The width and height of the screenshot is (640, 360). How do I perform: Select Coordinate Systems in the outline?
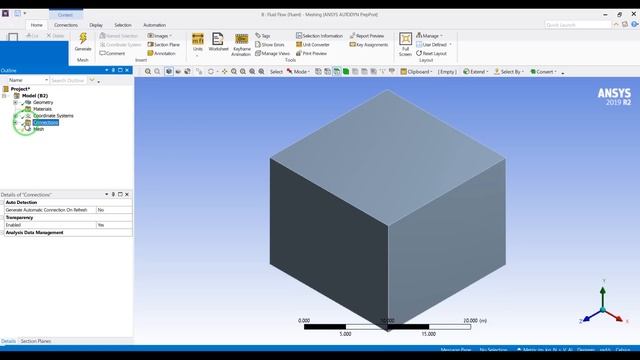tap(53, 116)
